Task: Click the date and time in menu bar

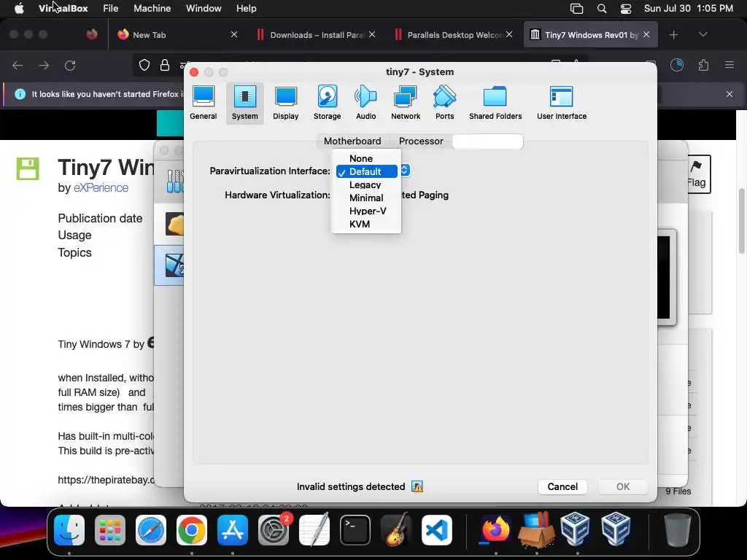Action: [689, 9]
